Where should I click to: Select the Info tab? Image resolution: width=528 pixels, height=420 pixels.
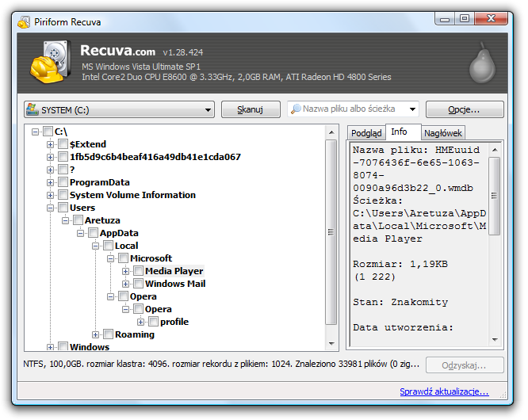403,132
